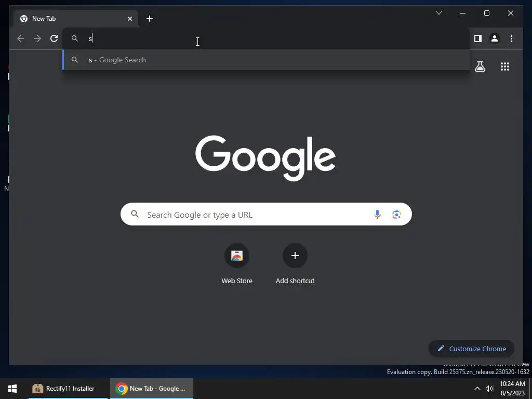Viewport: 532px width, 399px height.
Task: Click the Chrome New Tab taskbar button
Action: pyautogui.click(x=152, y=389)
